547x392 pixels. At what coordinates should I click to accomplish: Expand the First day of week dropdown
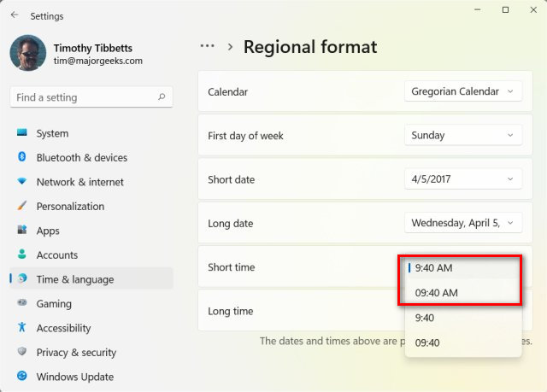(x=462, y=135)
